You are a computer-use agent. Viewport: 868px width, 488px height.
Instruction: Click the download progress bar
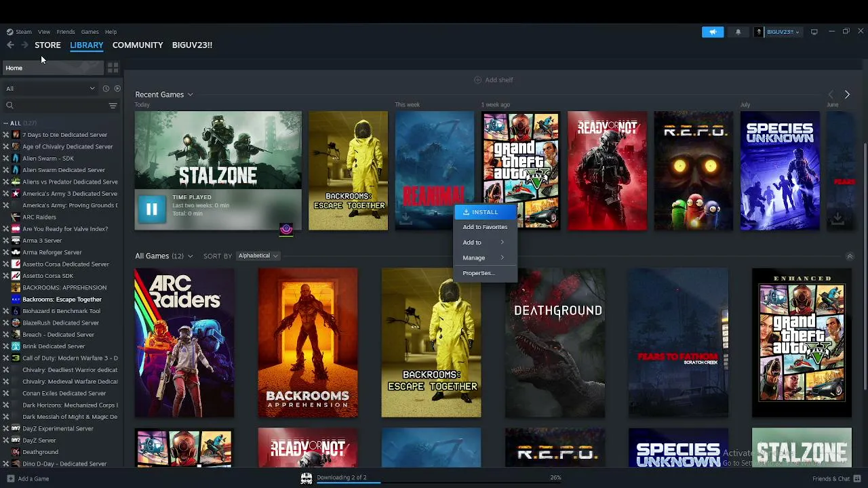[x=439, y=483]
